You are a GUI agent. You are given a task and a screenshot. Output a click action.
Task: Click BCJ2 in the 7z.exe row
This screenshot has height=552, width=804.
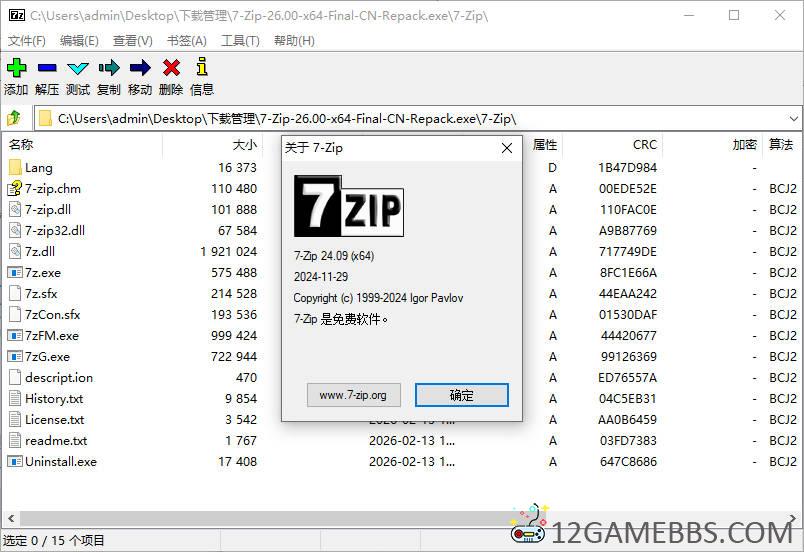pyautogui.click(x=783, y=273)
